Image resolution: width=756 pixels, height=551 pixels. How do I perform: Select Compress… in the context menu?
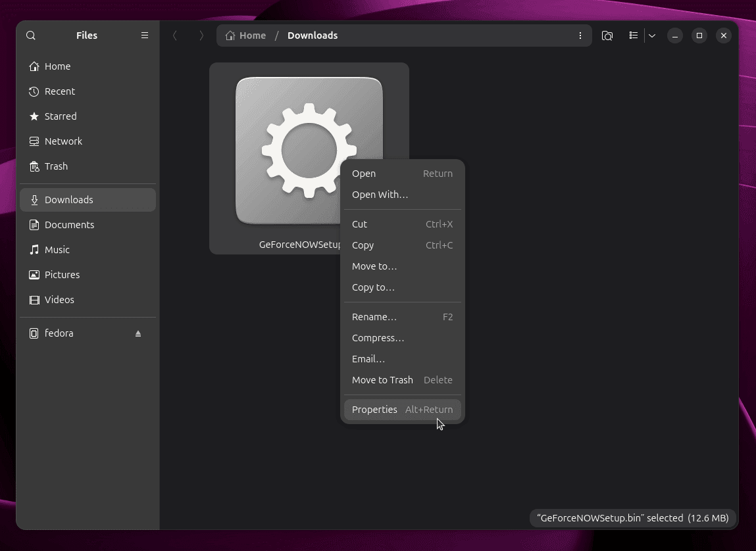(402, 338)
